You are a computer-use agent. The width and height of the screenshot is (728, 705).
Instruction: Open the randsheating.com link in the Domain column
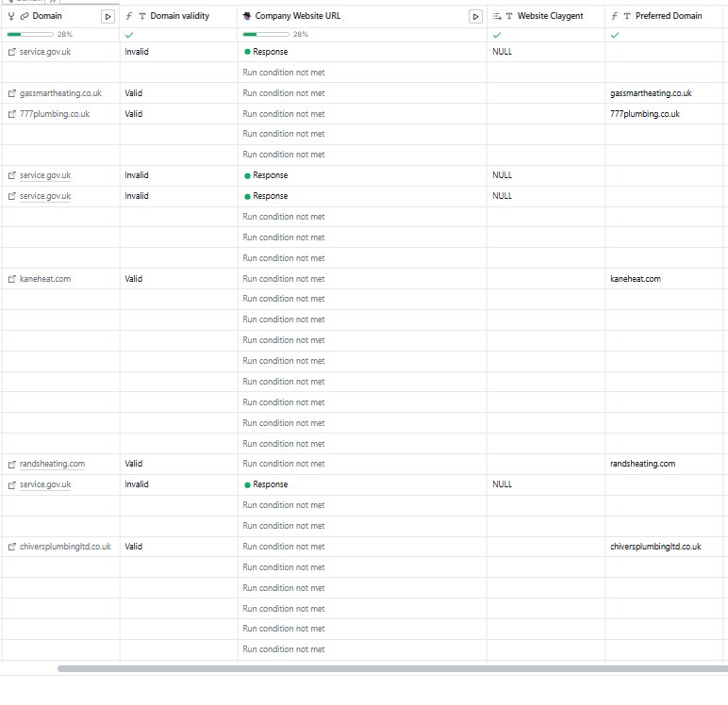coord(52,464)
